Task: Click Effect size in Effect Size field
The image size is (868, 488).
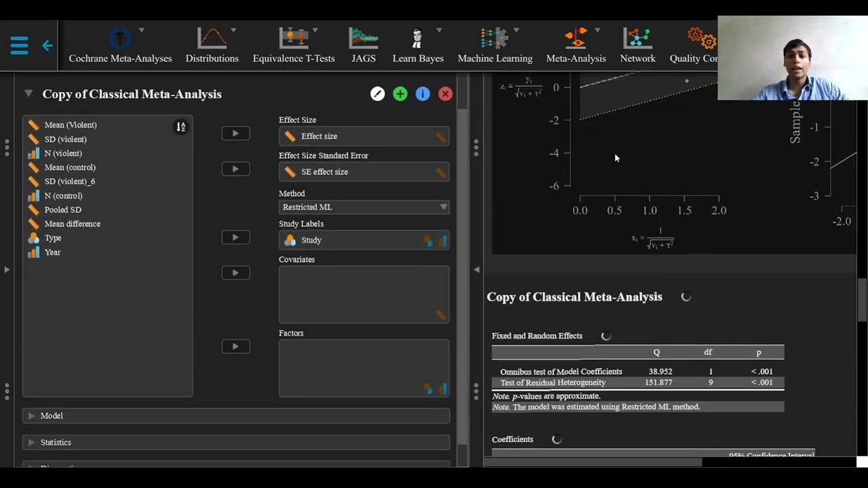Action: 319,136
